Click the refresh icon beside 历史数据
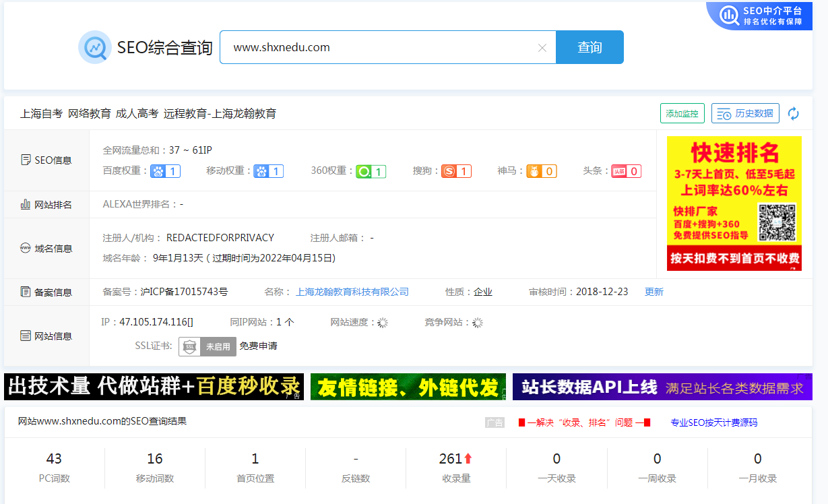The image size is (828, 504). [x=794, y=113]
